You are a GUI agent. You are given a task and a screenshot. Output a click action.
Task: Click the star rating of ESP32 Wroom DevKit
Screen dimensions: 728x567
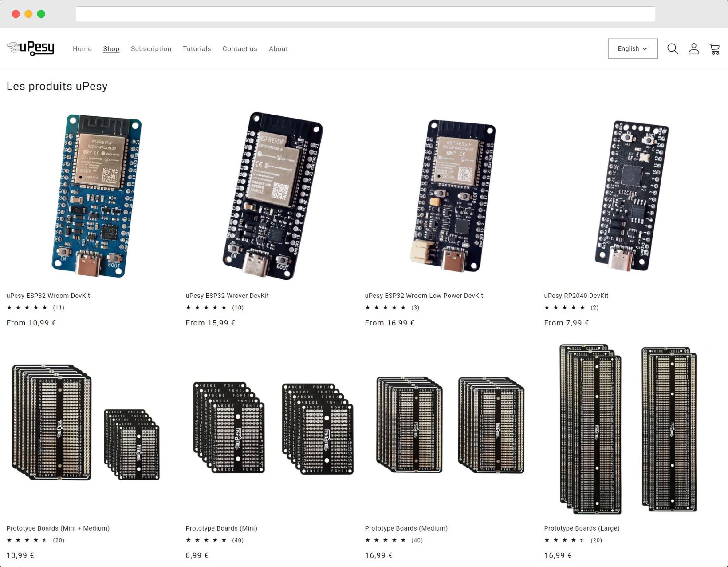27,308
